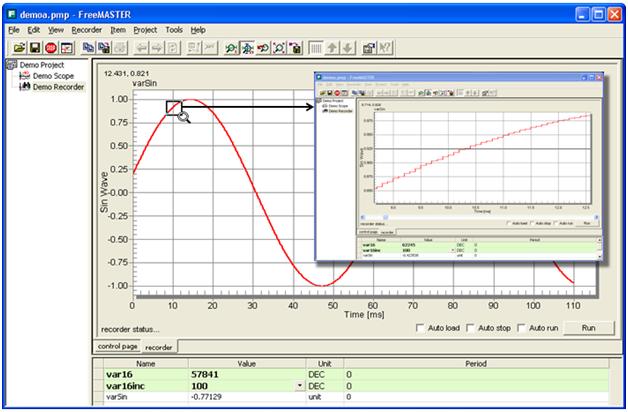Check the Auto run option
This screenshot has height=412, width=628.
pos(520,328)
